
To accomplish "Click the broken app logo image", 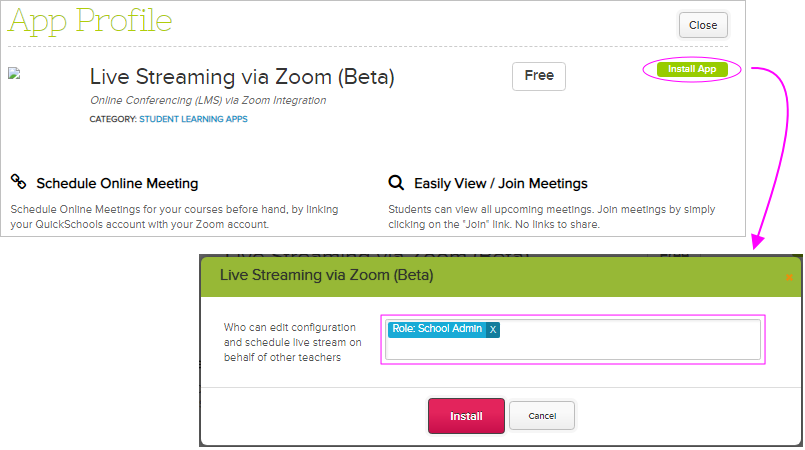I will click(14, 73).
